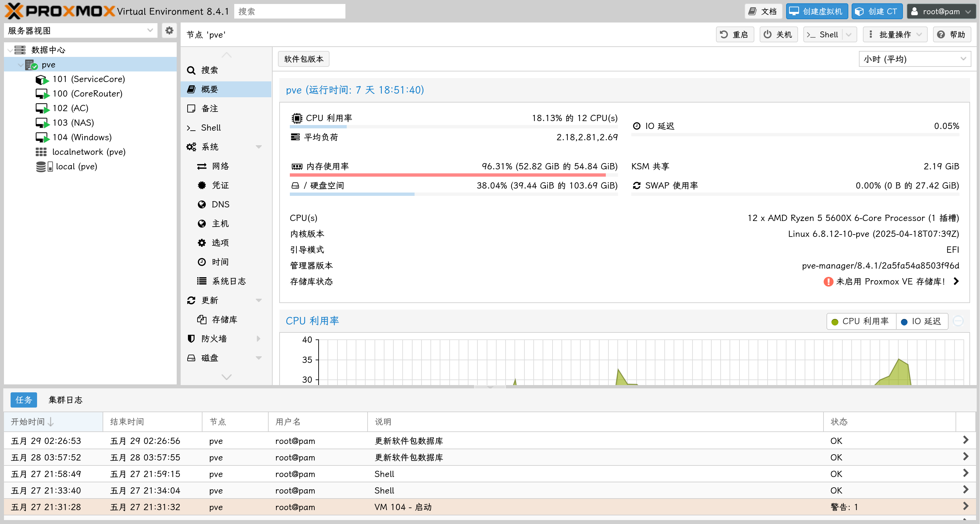Open the 存储库 (Repositories) page
The width and height of the screenshot is (980, 524).
pos(224,320)
